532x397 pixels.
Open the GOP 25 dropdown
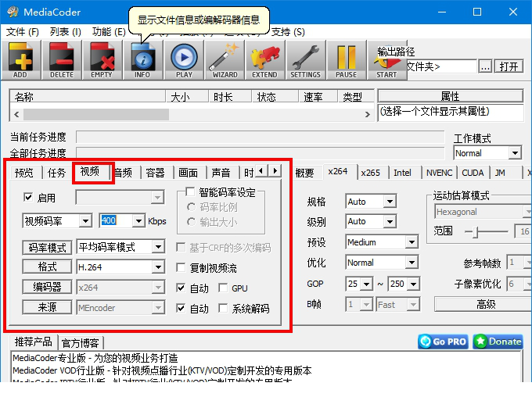click(x=366, y=284)
